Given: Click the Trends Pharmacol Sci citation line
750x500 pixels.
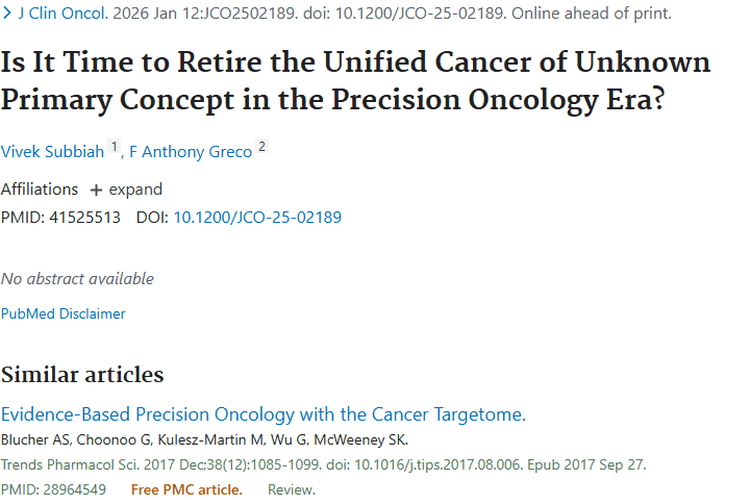Looking at the screenshot, I should [323, 464].
